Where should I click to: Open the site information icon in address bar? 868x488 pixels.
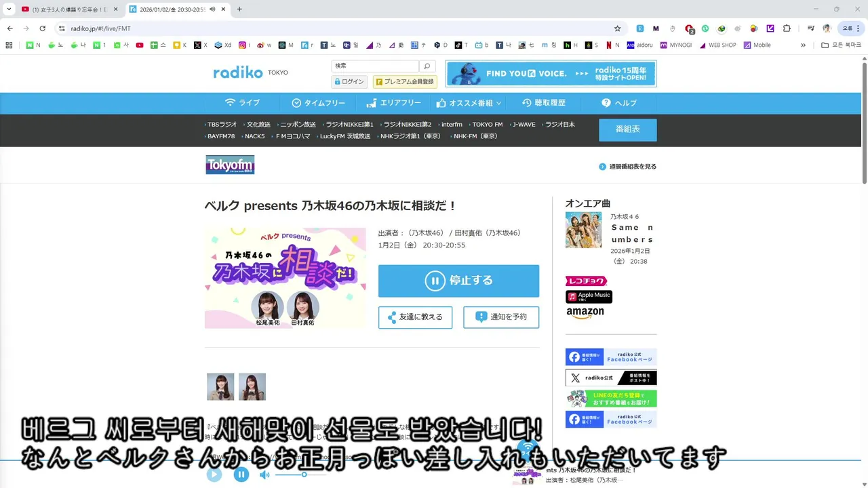click(x=62, y=28)
